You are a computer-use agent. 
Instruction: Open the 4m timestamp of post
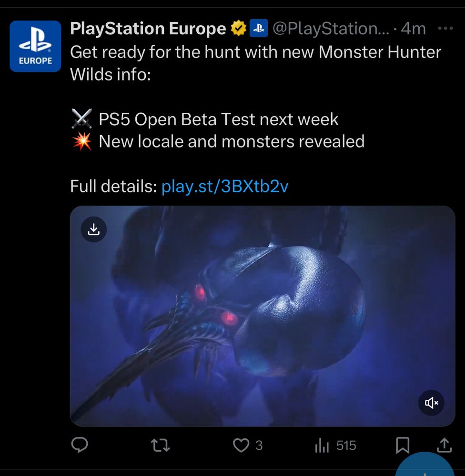[x=414, y=29]
